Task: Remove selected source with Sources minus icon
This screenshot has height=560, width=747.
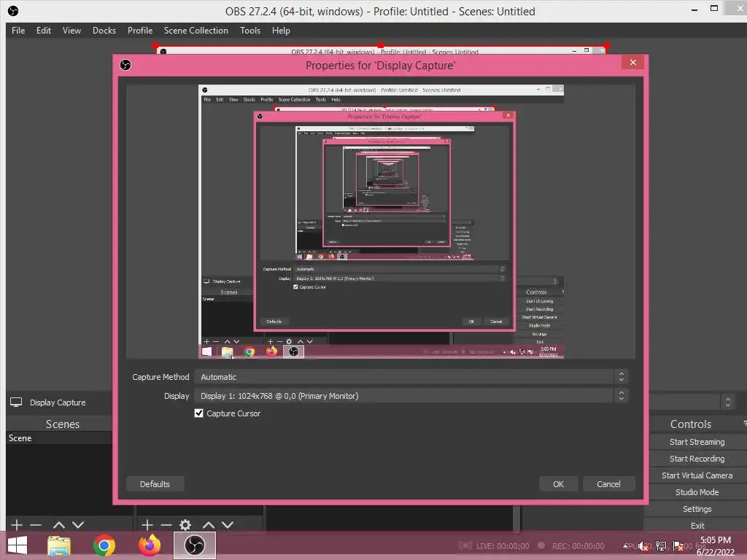Action: [166, 525]
